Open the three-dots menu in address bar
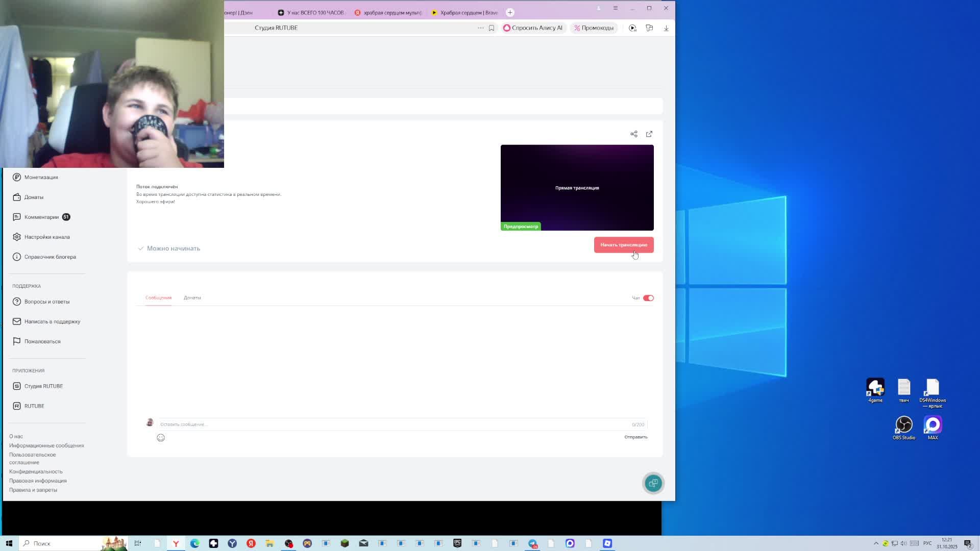 tap(480, 28)
